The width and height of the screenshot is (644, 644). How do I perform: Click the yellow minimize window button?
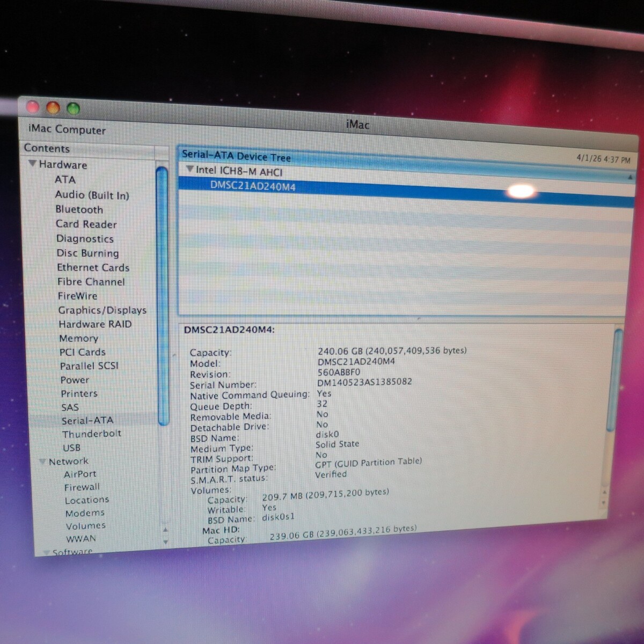coord(53,108)
